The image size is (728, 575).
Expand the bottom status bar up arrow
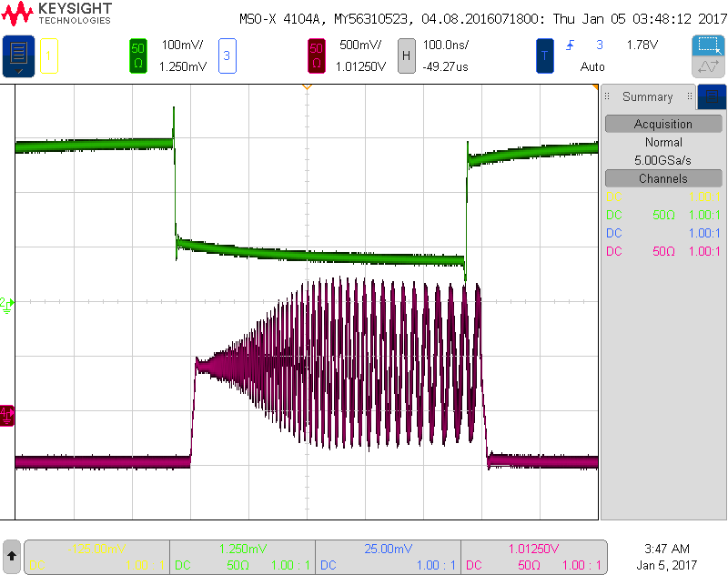tap(12, 556)
